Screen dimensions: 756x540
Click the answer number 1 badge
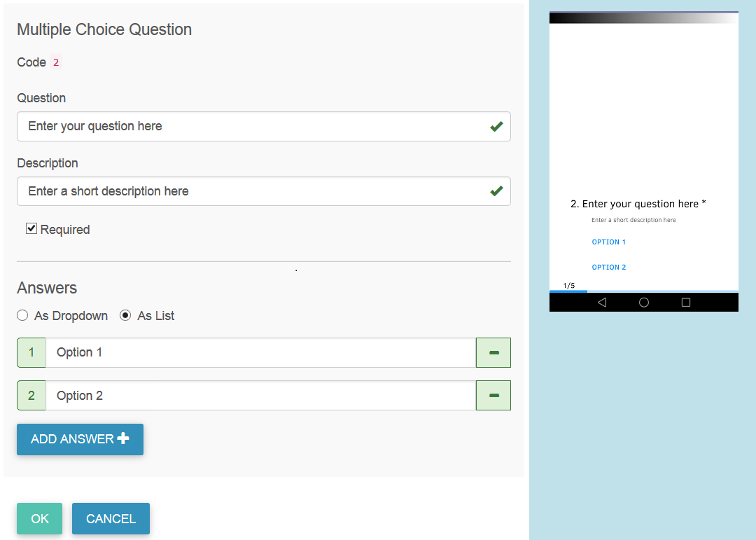click(31, 353)
